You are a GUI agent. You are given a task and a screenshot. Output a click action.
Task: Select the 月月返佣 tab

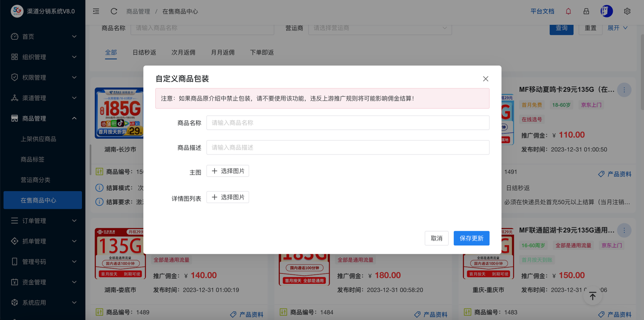(x=223, y=52)
